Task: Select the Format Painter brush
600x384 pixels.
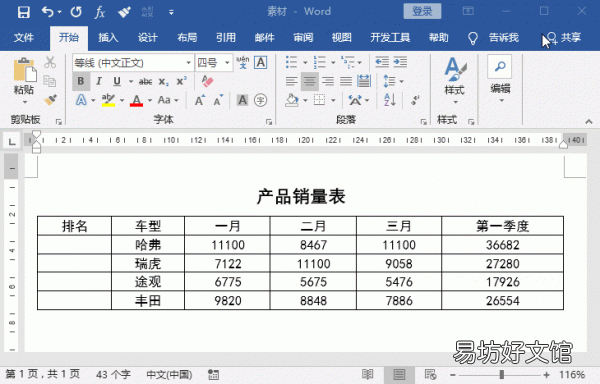Action: pos(50,100)
